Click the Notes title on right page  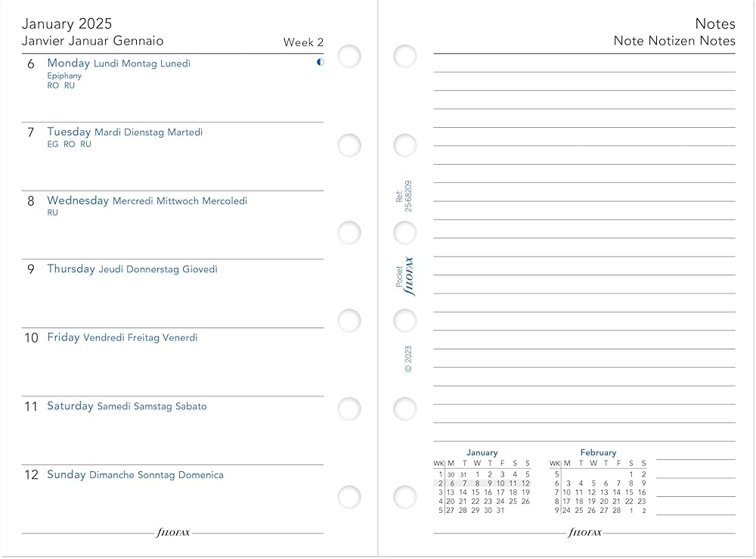point(714,23)
